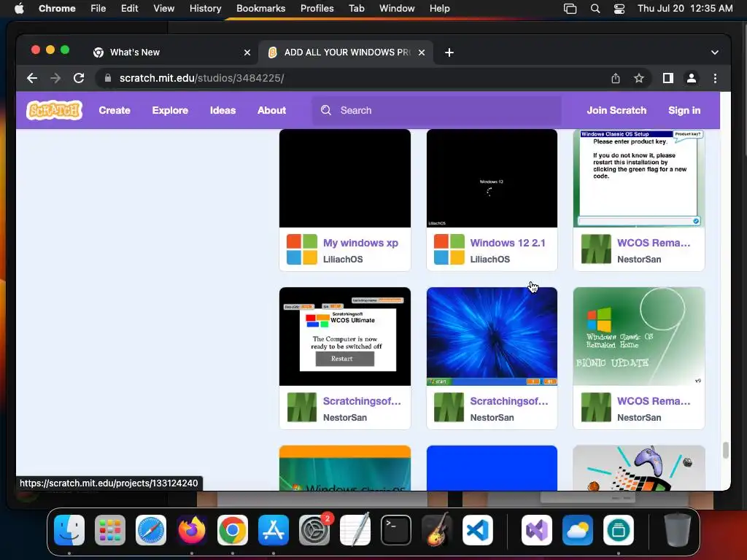Click the Scratch search field
The height and width of the screenshot is (560, 747).
[436, 111]
